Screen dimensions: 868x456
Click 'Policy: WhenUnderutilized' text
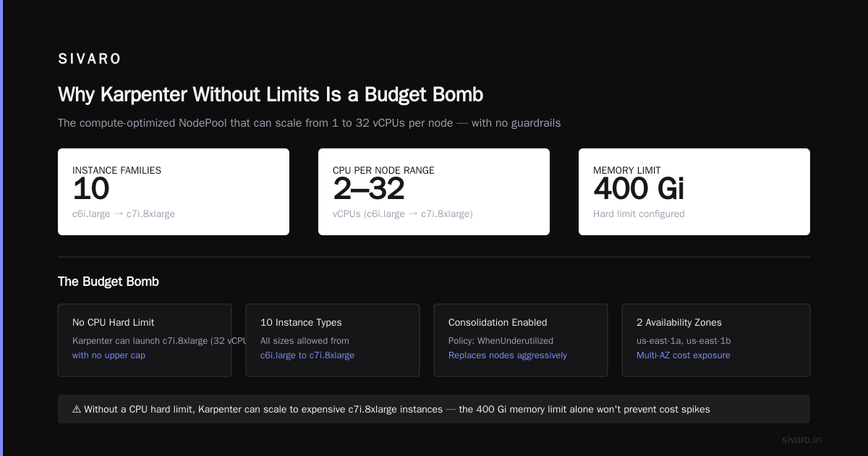[501, 341]
